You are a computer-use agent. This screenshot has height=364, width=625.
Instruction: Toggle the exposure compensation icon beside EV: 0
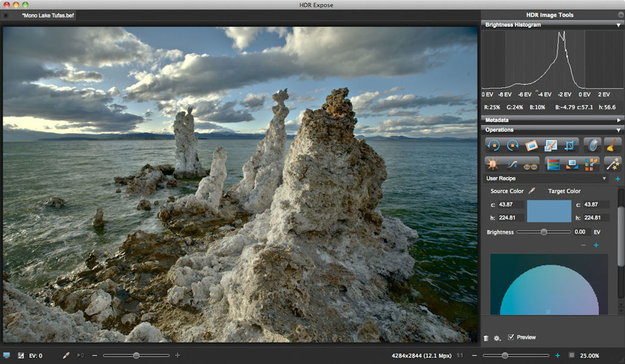pos(20,355)
